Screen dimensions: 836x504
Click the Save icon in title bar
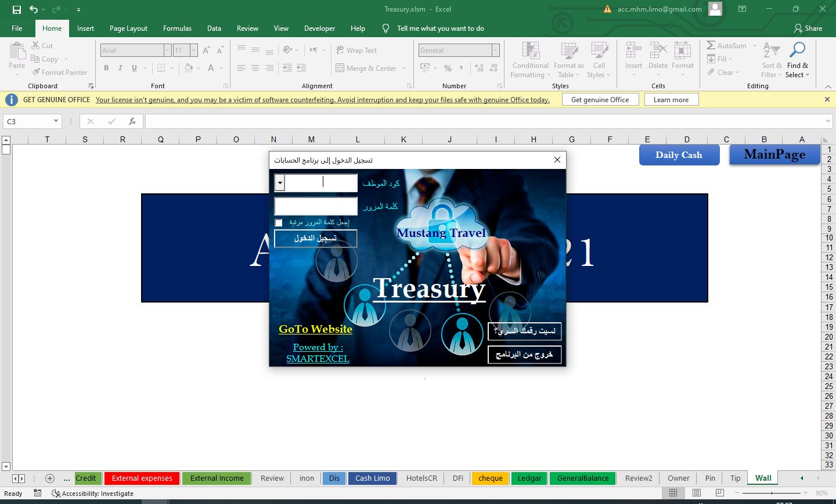tap(16, 9)
